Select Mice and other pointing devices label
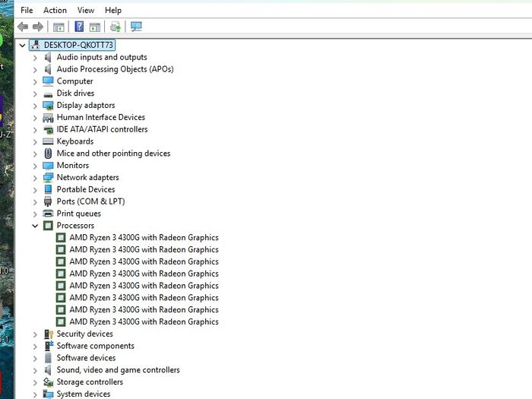532x399 pixels. pos(113,154)
